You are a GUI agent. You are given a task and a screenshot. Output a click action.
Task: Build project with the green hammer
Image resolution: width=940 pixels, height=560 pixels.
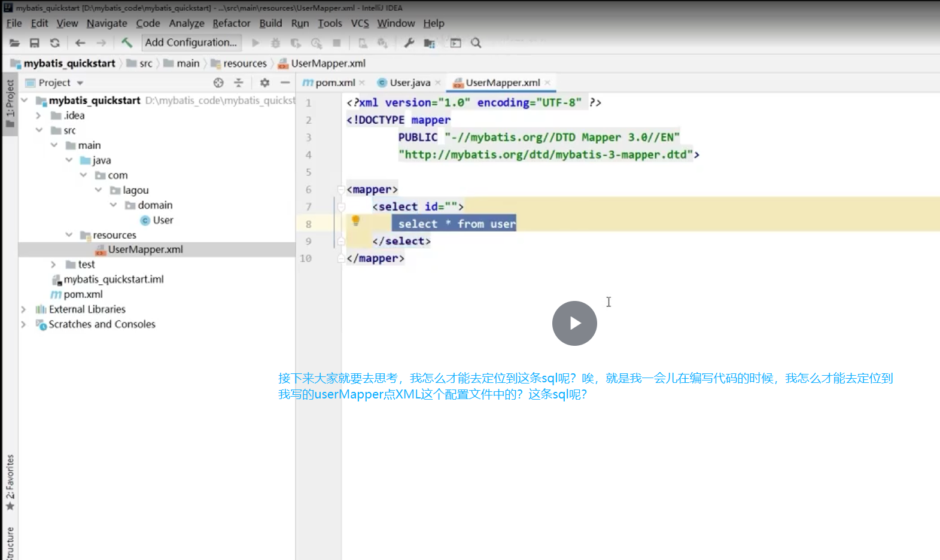click(126, 42)
